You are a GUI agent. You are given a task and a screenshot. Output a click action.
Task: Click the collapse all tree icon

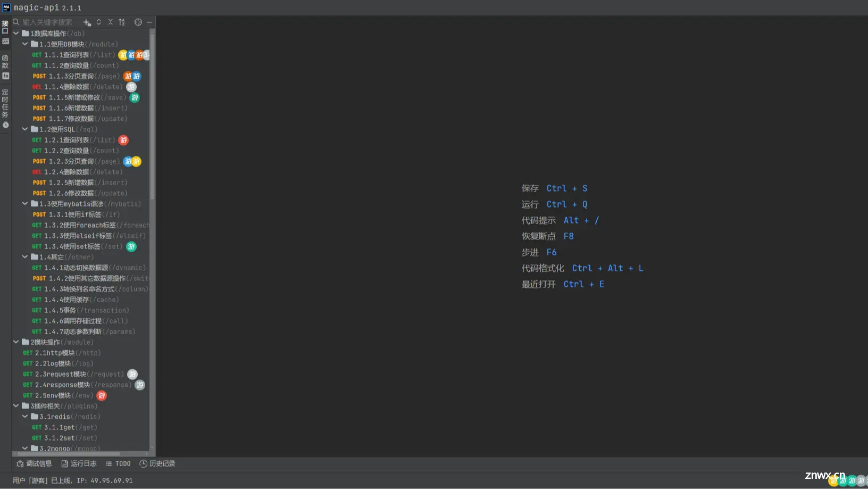coord(111,22)
